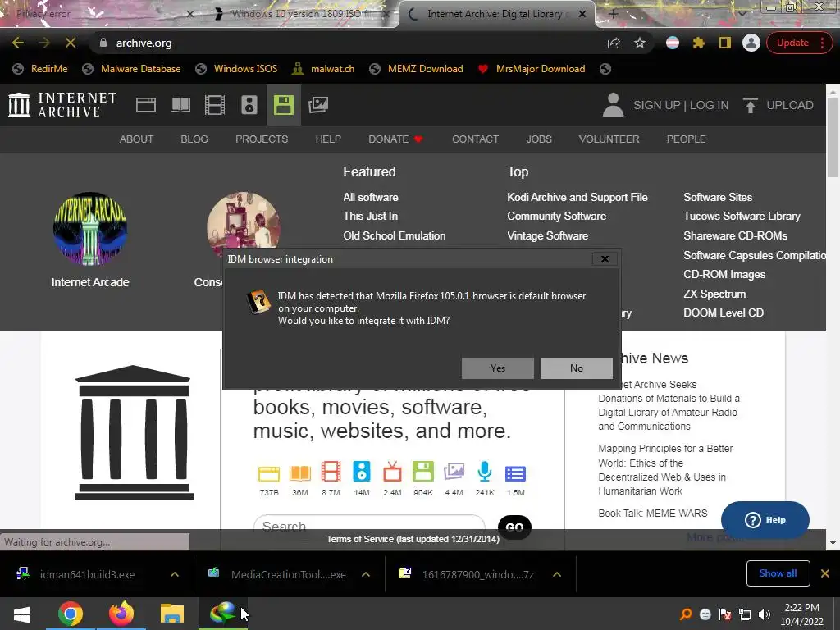Open the Internet Arcade thumbnail

pyautogui.click(x=90, y=229)
